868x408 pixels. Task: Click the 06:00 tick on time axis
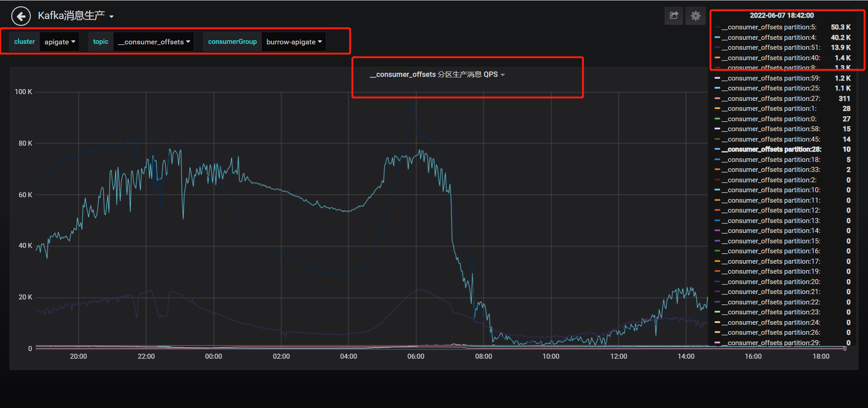pos(415,356)
